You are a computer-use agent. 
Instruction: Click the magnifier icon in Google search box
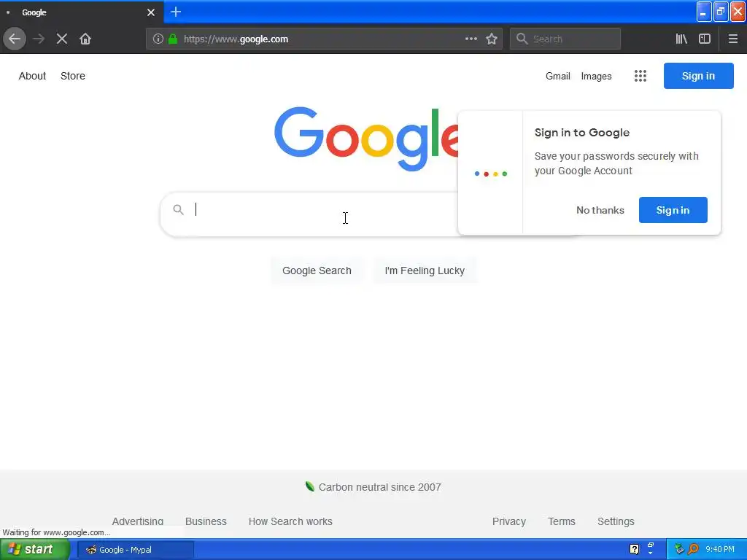tap(178, 209)
